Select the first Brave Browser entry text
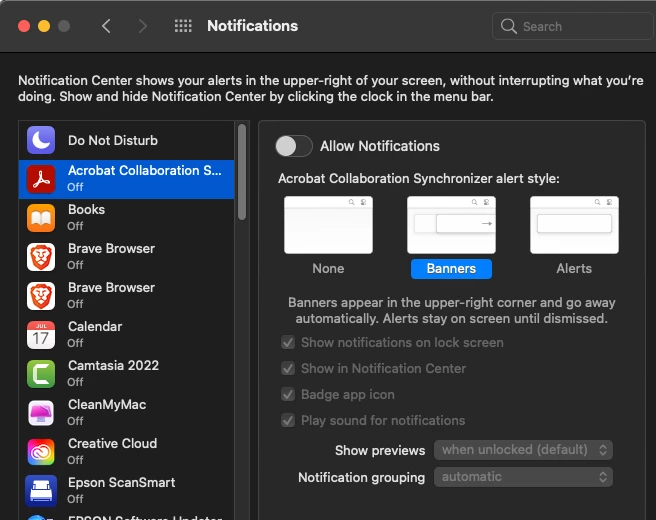This screenshot has height=520, width=656. coord(111,248)
